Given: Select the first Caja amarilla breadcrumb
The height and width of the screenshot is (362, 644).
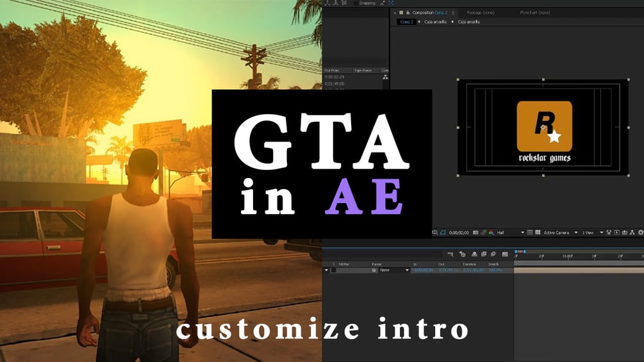Looking at the screenshot, I should [435, 22].
